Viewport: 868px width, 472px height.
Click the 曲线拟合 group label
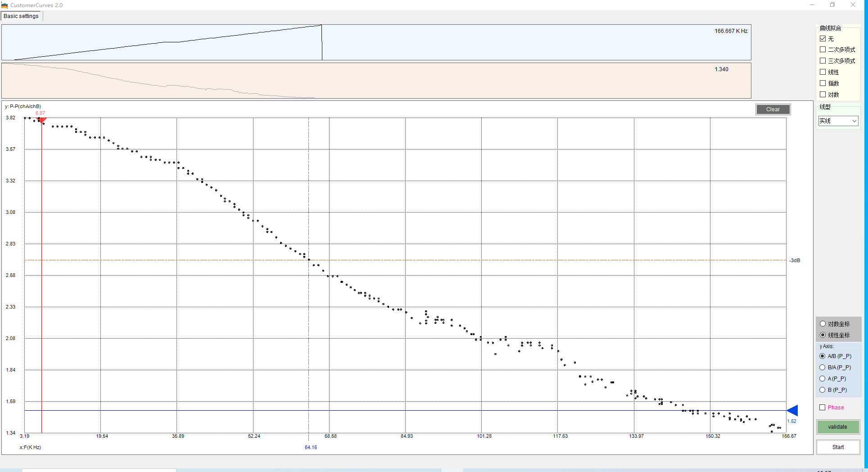click(830, 28)
